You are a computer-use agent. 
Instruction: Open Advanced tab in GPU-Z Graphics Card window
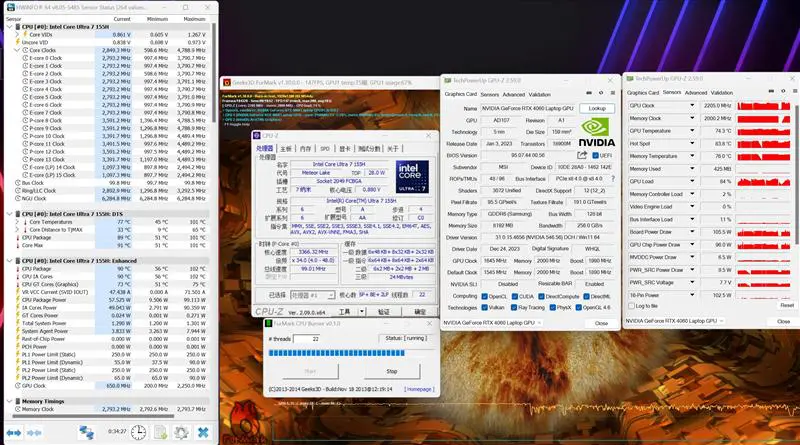[x=513, y=94]
